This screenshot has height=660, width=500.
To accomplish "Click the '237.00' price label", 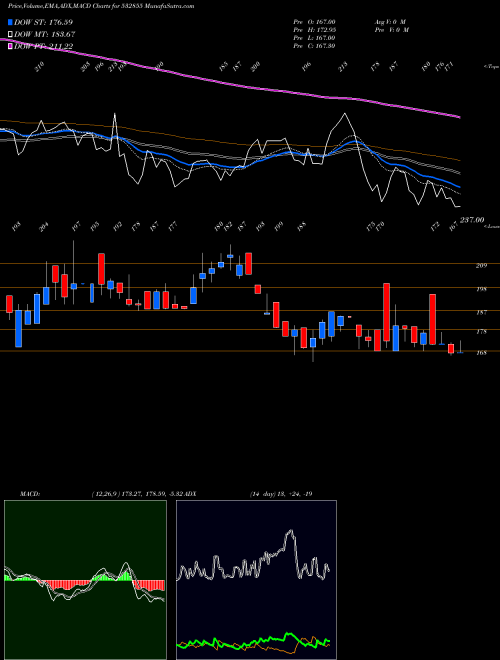I will pos(472,220).
